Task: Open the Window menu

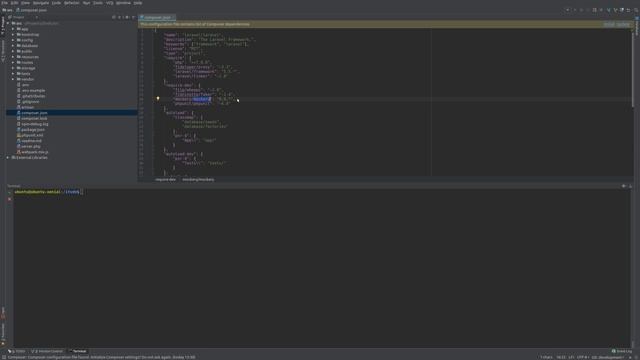Action: point(123,3)
